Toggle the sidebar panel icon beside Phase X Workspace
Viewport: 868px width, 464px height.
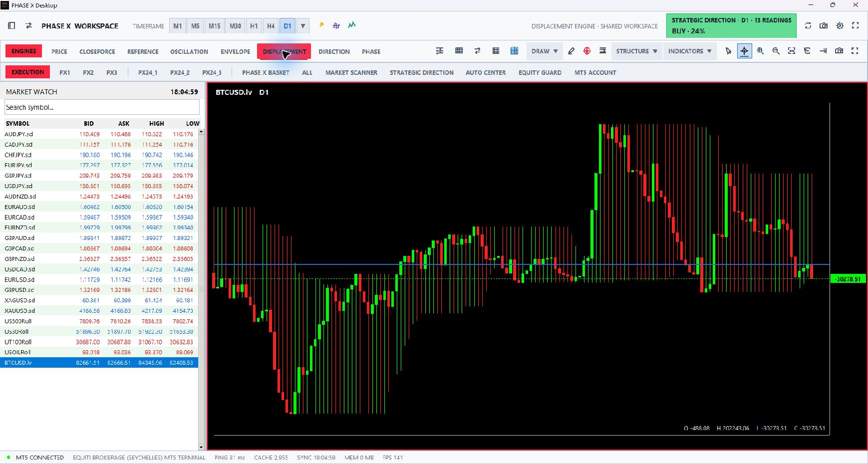click(x=12, y=25)
